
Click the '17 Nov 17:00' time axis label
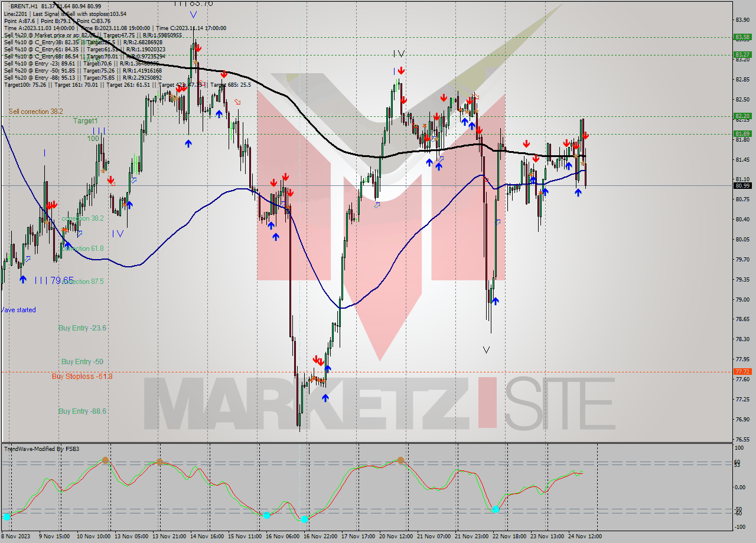point(358,537)
